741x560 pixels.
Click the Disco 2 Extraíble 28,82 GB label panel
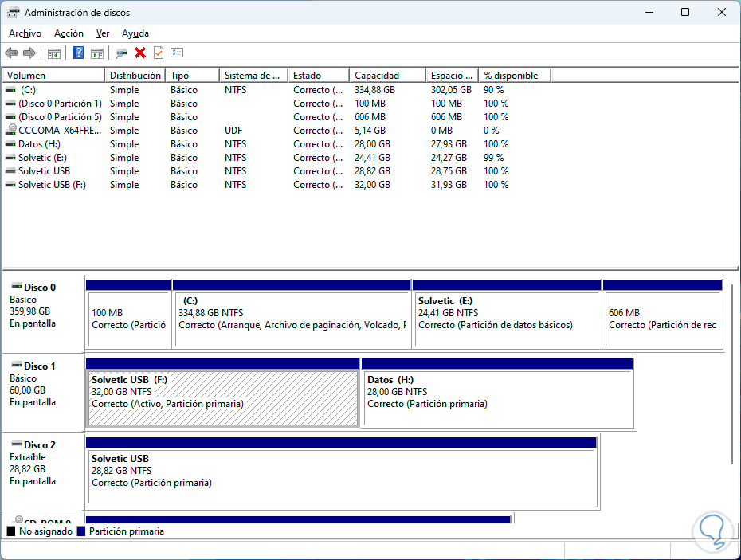coord(44,472)
